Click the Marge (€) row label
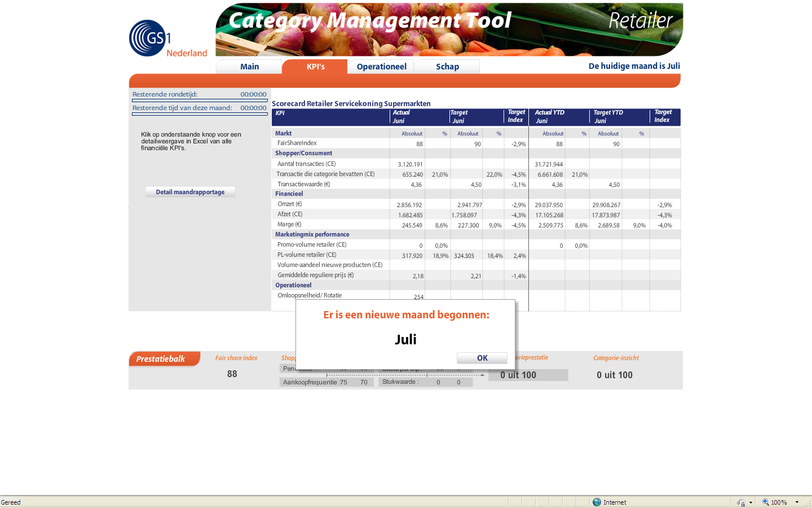Screen dimensions: 812x508 [289, 225]
